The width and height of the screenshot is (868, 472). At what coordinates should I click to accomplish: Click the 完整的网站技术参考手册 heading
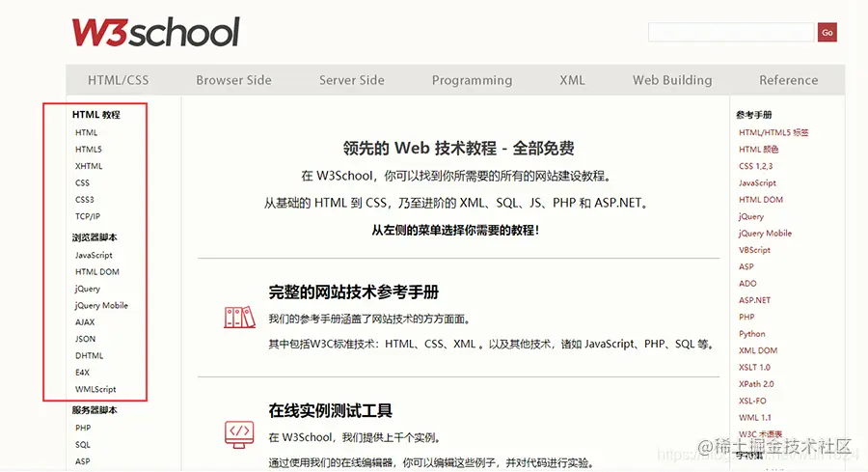click(353, 292)
